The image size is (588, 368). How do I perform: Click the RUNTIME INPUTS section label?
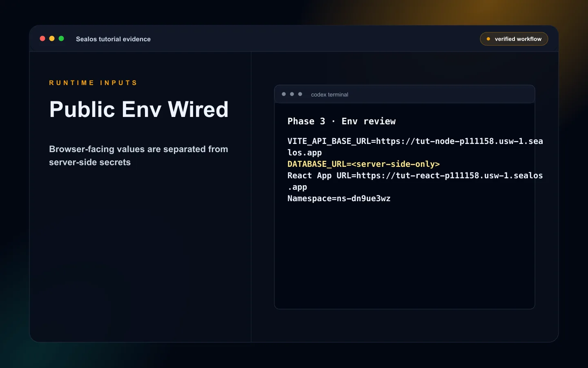click(93, 83)
